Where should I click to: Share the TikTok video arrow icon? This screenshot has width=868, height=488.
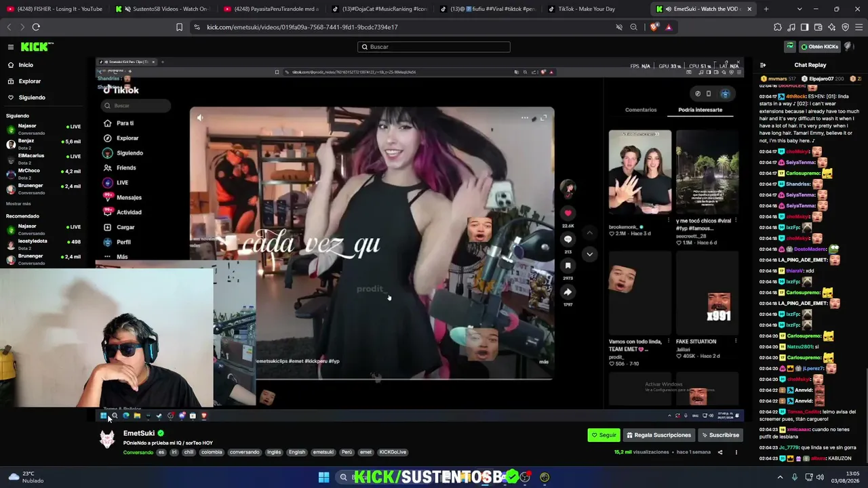[x=568, y=292]
